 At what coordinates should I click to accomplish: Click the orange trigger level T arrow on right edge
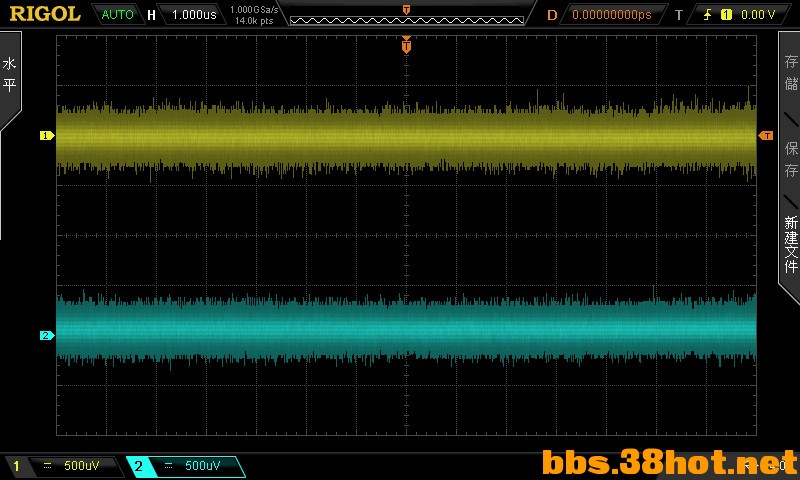coord(766,135)
